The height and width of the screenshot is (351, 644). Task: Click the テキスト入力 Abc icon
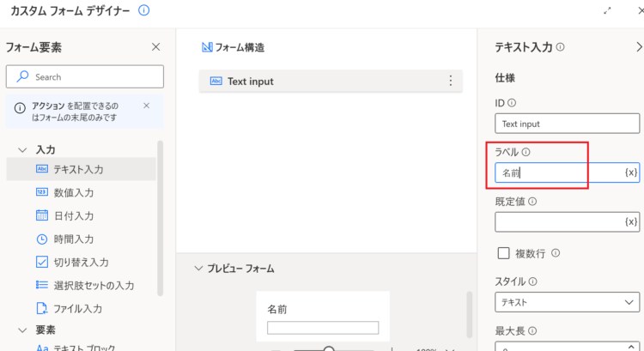point(42,169)
